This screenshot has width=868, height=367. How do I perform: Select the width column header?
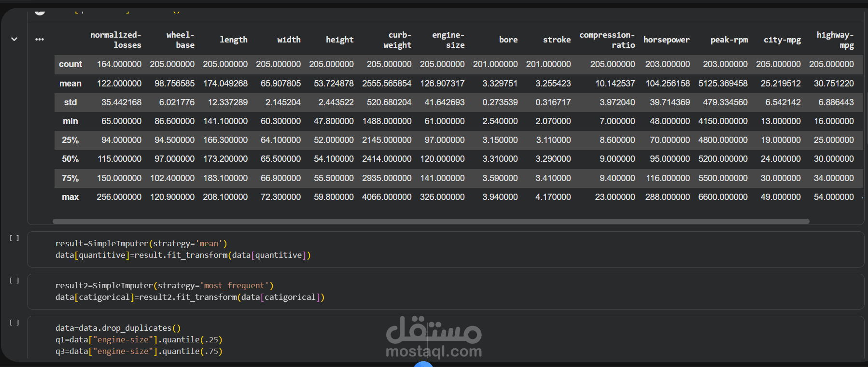(x=289, y=40)
